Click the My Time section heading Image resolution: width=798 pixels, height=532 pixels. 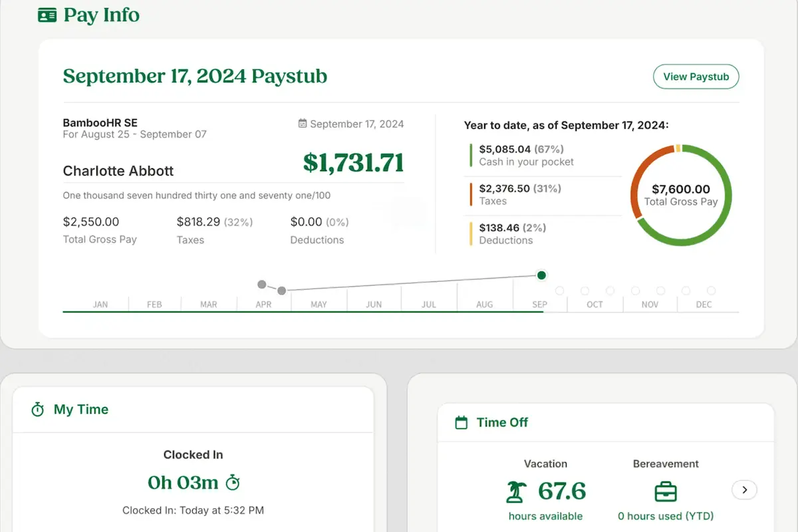[81, 410]
